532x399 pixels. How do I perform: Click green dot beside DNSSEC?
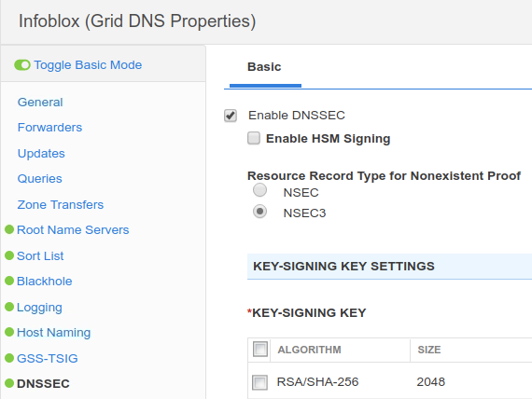9,383
